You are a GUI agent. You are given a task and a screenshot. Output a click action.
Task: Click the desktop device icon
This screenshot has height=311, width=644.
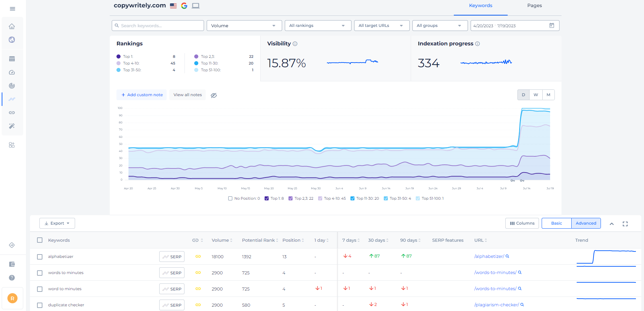pos(196,6)
